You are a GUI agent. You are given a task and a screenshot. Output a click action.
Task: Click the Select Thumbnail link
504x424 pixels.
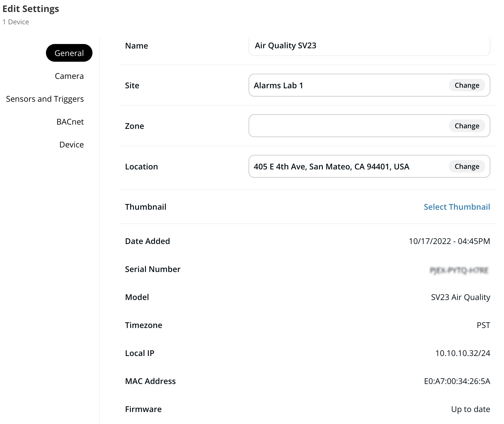457,207
